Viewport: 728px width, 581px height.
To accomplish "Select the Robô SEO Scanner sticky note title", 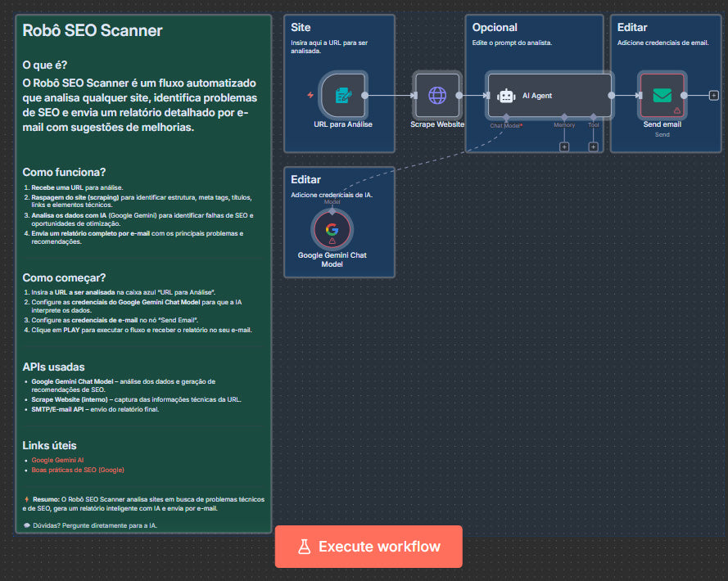I will point(93,31).
